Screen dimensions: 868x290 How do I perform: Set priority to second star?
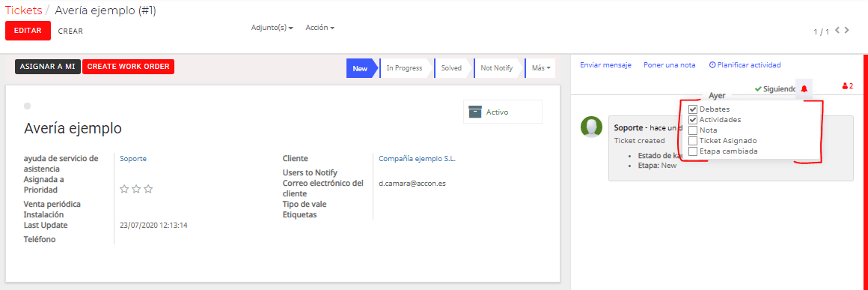coord(136,189)
